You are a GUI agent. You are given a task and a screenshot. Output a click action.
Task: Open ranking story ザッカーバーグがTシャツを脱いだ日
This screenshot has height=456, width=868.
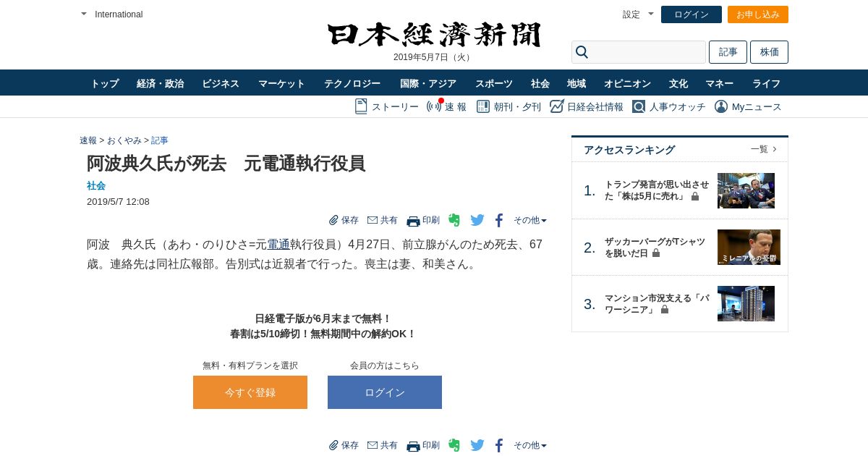(x=655, y=247)
